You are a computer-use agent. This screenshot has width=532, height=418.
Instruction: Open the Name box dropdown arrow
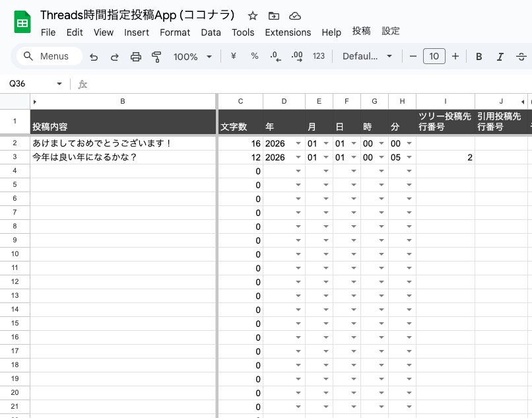pos(59,83)
